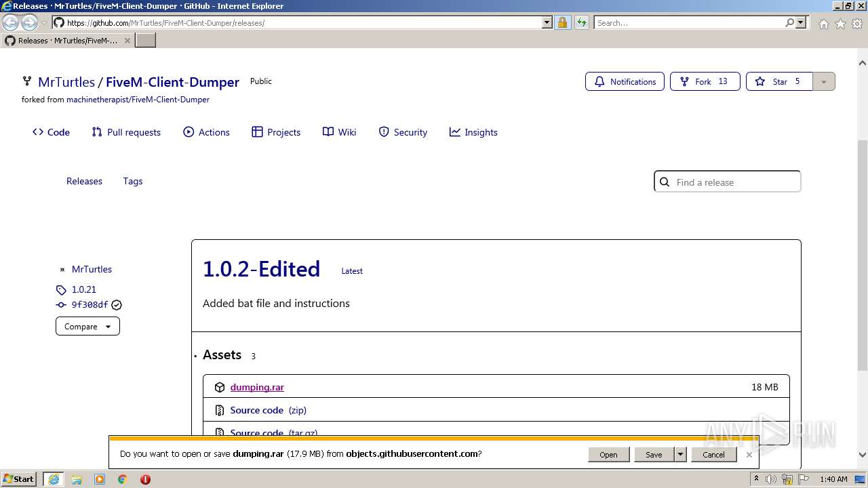Close the GitHub Releases browser tab
This screenshot has height=488, width=868.
(127, 41)
